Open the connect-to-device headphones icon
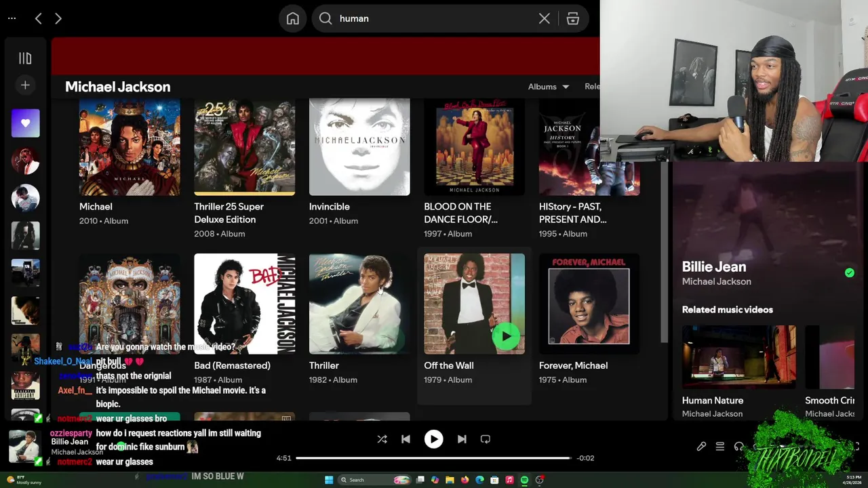This screenshot has width=868, height=488. pos(738,447)
